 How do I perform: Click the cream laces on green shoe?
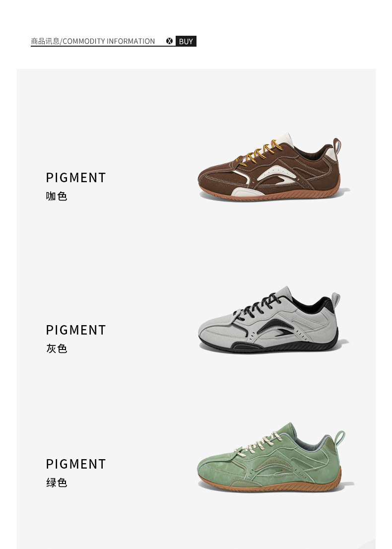[260, 444]
